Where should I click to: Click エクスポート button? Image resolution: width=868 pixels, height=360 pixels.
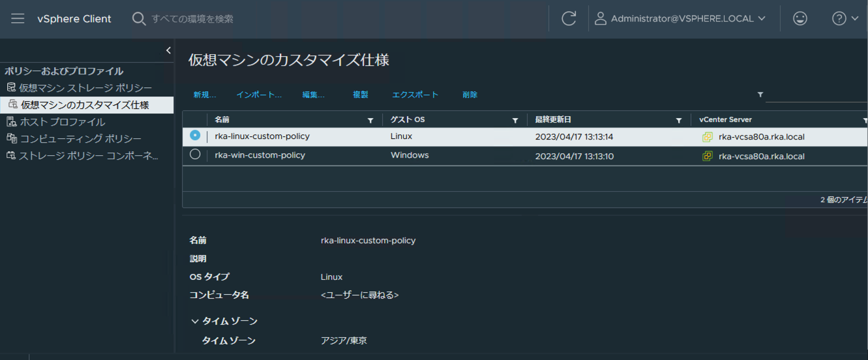tap(415, 95)
